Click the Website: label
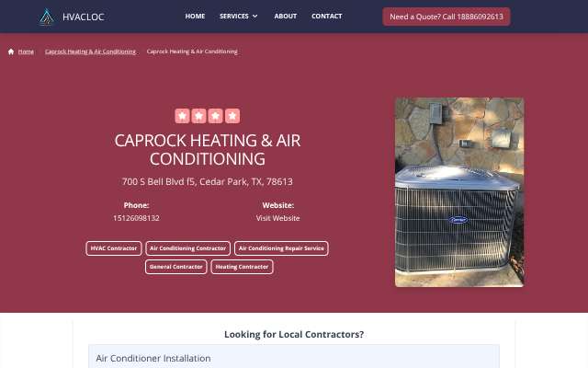The height and width of the screenshot is (368, 588). (x=277, y=205)
